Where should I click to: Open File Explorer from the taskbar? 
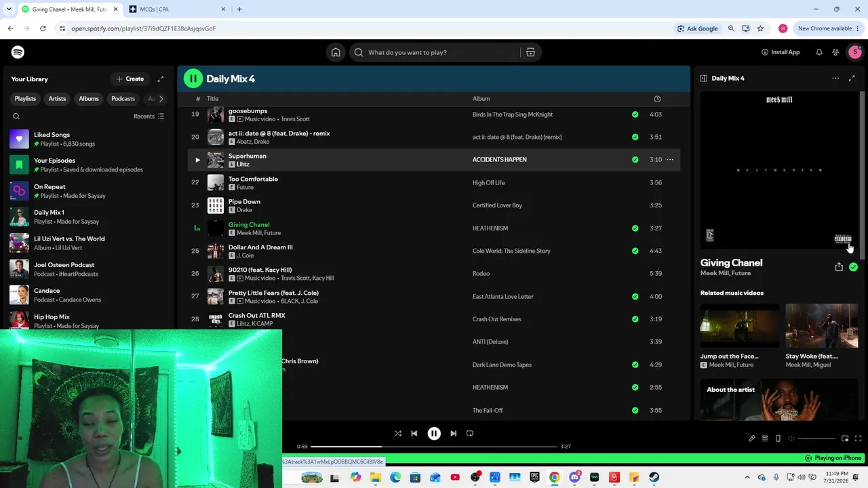coord(376,478)
